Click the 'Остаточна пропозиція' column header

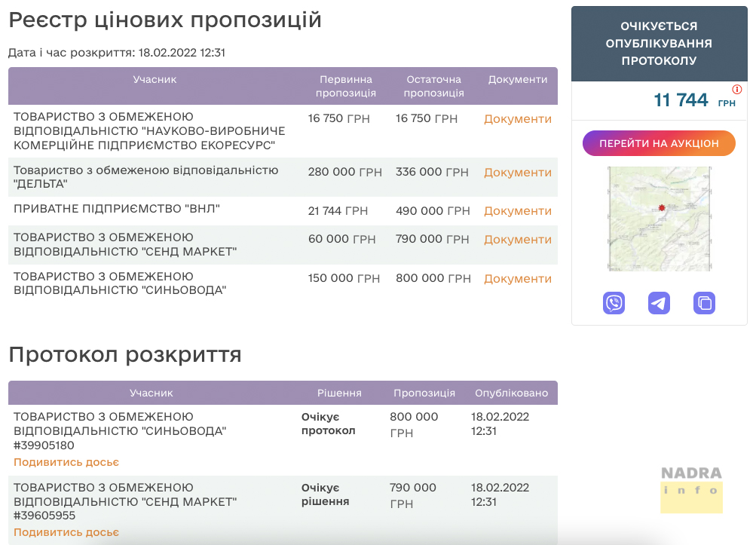click(x=433, y=86)
